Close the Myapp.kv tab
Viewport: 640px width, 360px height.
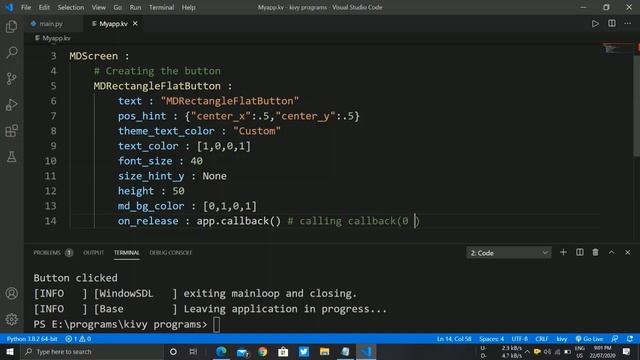pyautogui.click(x=135, y=24)
